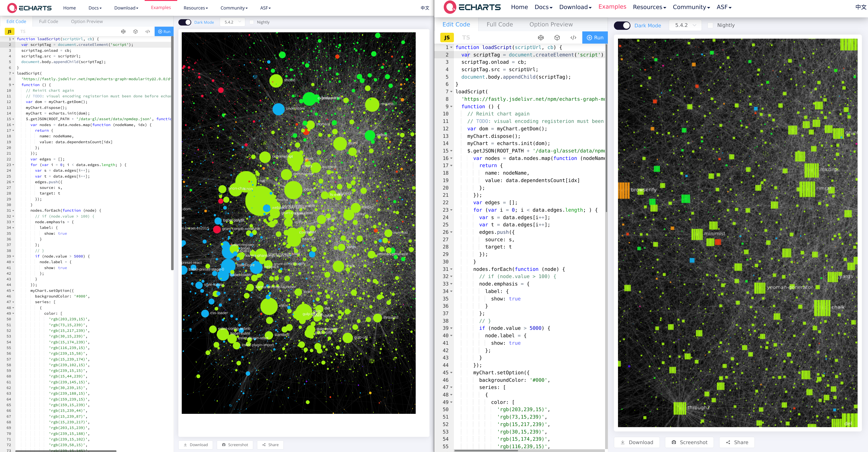
Task: Click the code brackets icon in right editor toolbar
Action: click(573, 37)
